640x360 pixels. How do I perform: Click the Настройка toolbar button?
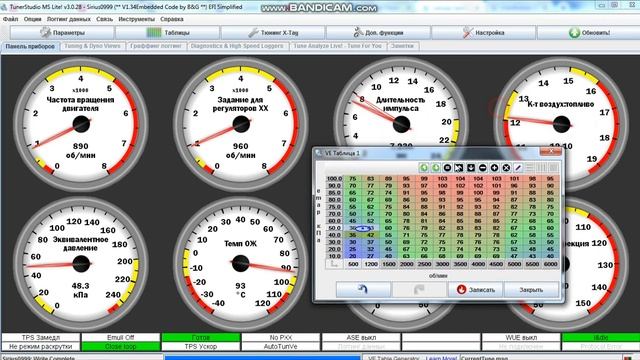click(x=484, y=33)
